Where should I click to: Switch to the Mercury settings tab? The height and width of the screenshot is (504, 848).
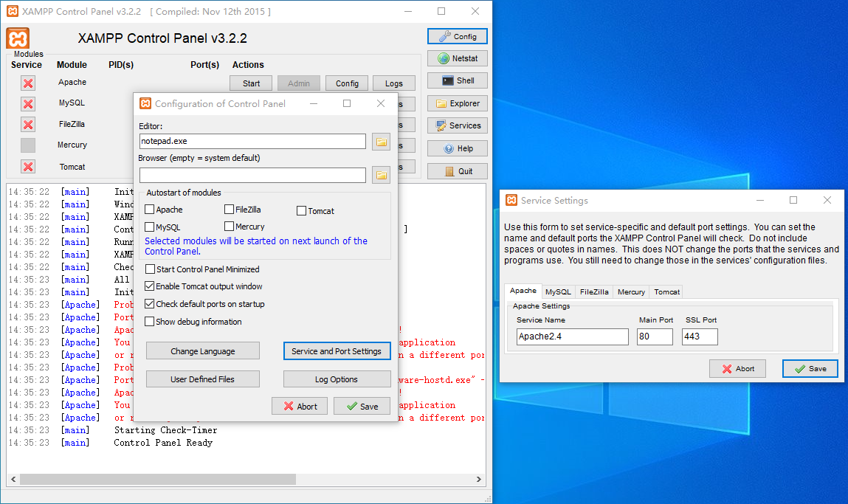pos(631,292)
